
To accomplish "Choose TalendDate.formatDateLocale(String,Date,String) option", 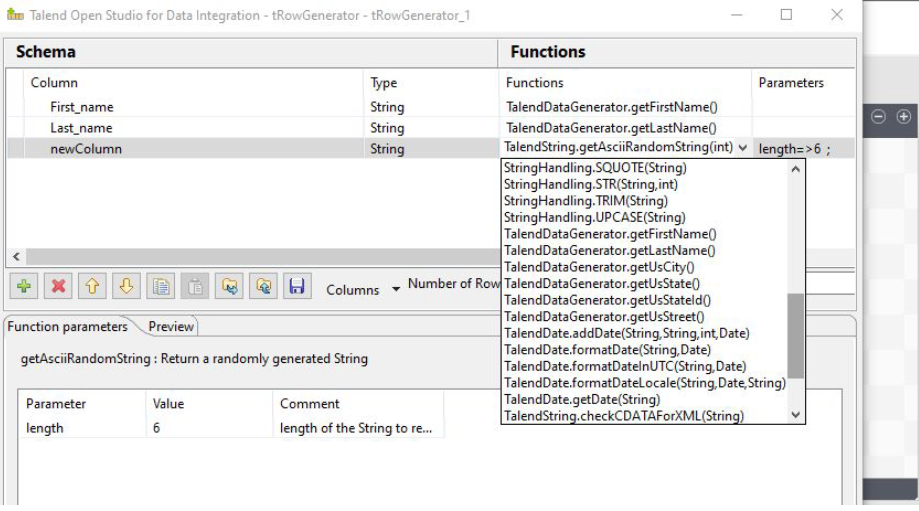I will tap(645, 383).
